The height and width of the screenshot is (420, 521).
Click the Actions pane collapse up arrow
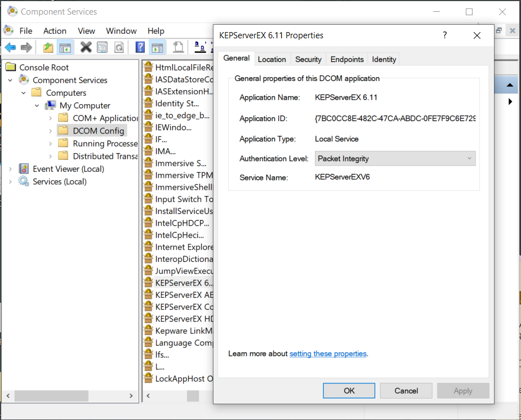point(510,85)
